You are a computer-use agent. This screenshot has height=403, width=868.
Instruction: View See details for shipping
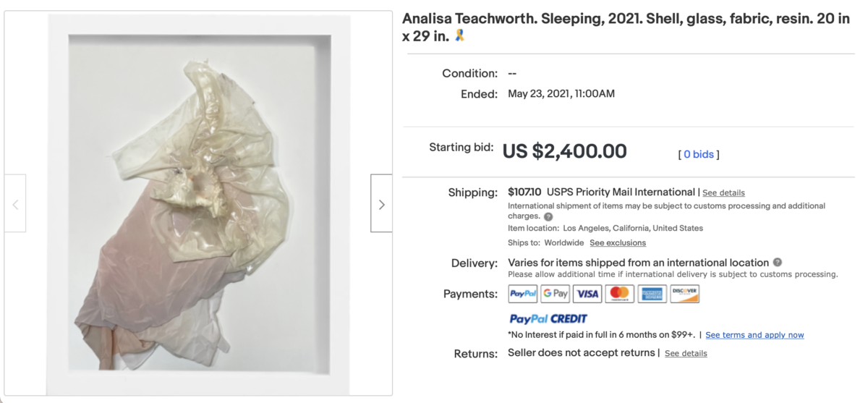723,193
